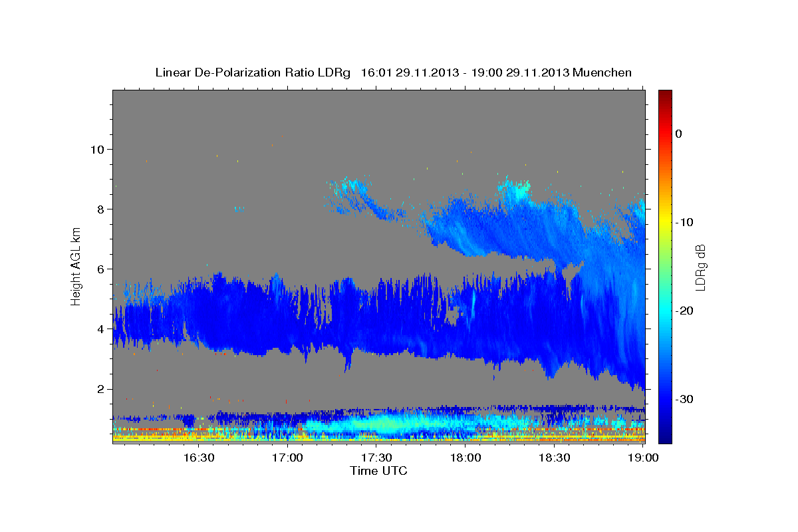Click the 19:00 time tick label
Image resolution: width=798 pixels, height=532 pixels.
(644, 458)
